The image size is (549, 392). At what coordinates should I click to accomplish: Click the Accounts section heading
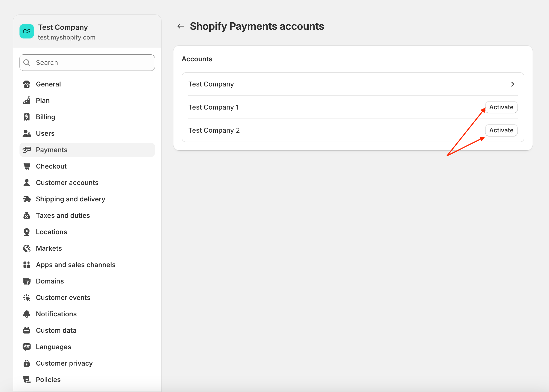tap(197, 59)
